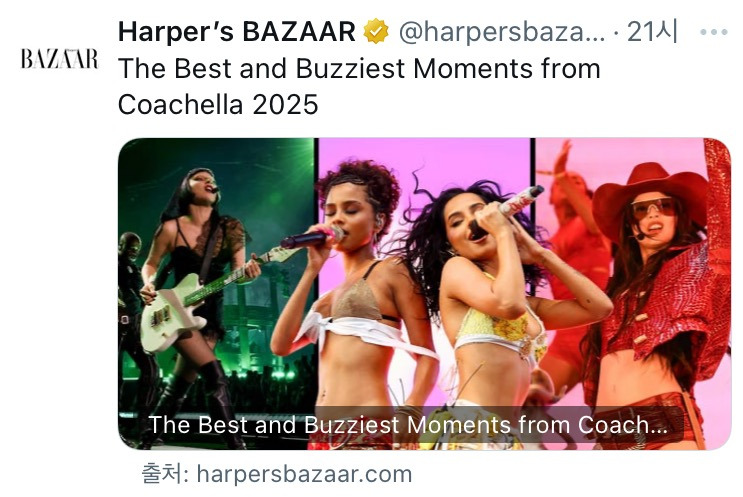The width and height of the screenshot is (743, 497).
Task: Click the '출처:' source label
Action: [165, 474]
